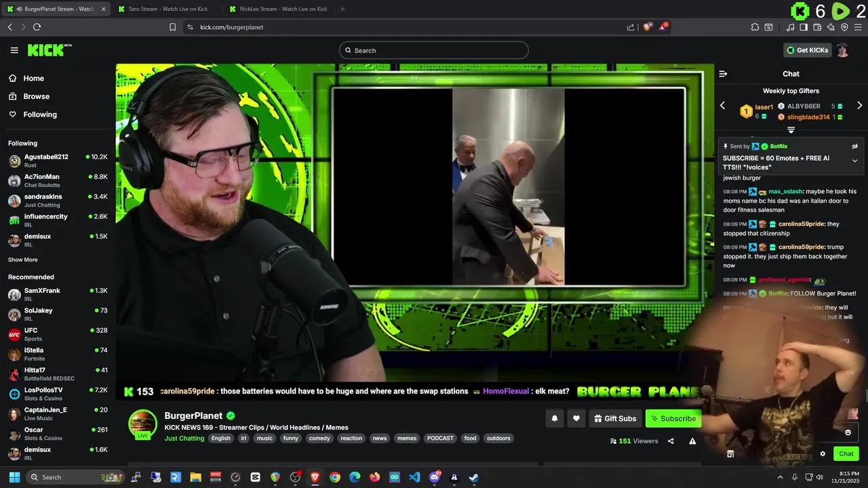Toggle stream notification bell
The height and width of the screenshot is (488, 868).
(554, 419)
